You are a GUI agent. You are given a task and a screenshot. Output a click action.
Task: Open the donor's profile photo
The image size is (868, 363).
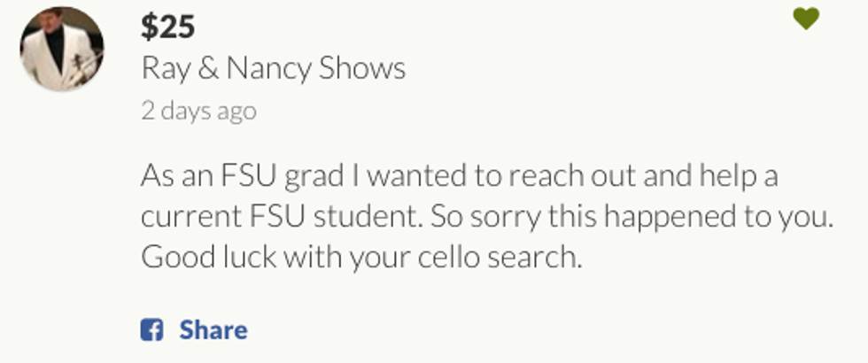pos(62,49)
